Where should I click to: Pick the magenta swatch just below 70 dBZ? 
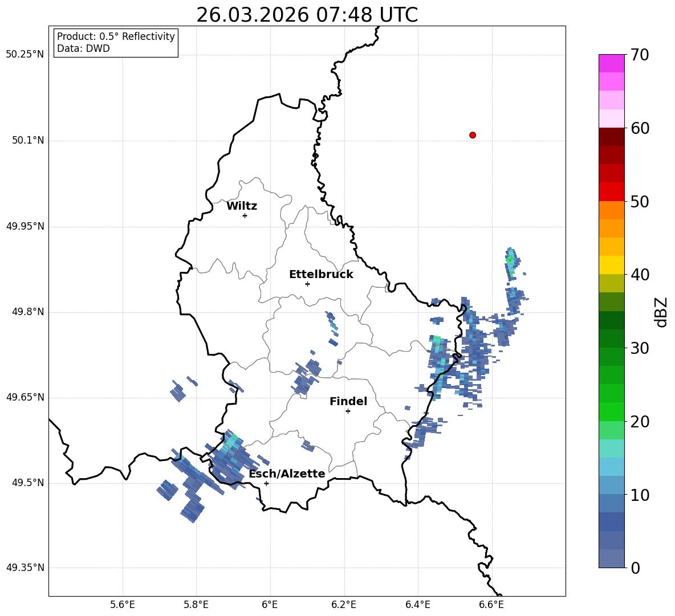point(611,63)
